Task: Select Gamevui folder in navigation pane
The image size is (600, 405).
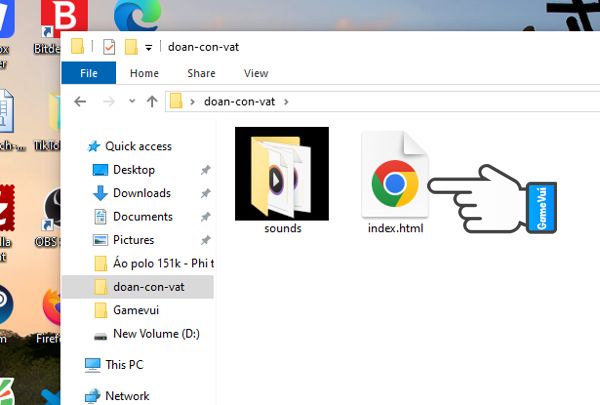Action: pyautogui.click(x=134, y=311)
